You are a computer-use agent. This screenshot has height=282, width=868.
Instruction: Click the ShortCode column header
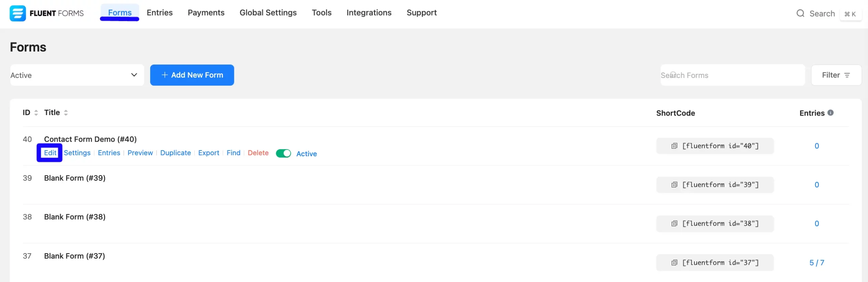pos(675,113)
